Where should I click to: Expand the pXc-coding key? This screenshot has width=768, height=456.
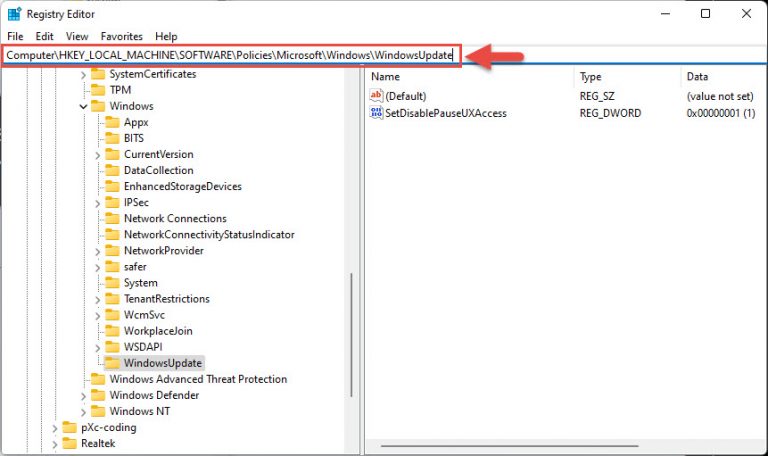54,427
